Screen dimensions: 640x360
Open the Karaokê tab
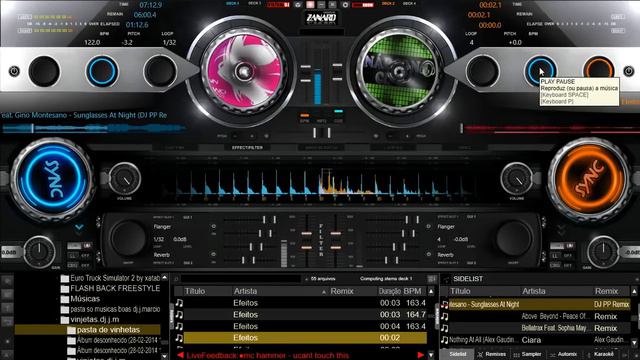[x=600, y=354]
